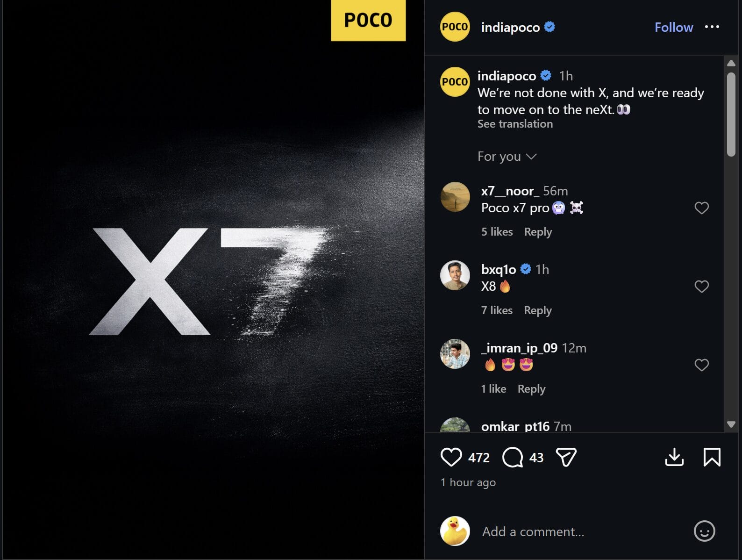Click the indiapoco header profile picture
This screenshot has width=742, height=560.
(x=455, y=27)
